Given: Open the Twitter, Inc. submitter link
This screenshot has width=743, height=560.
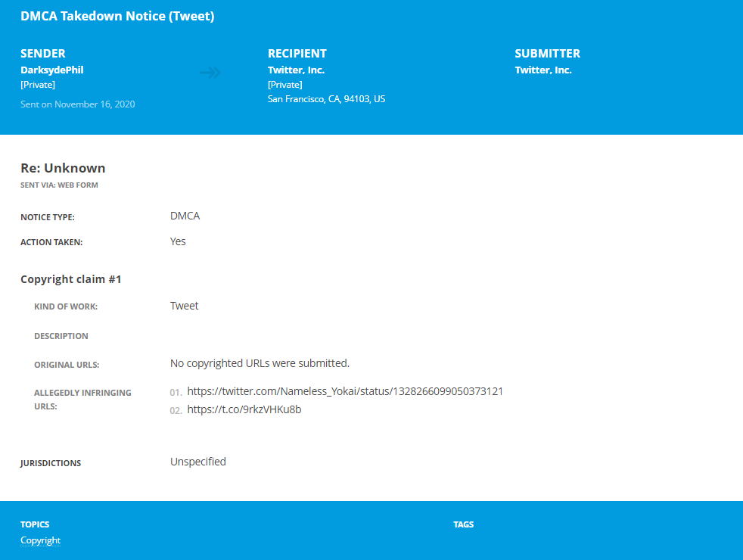Looking at the screenshot, I should [543, 70].
